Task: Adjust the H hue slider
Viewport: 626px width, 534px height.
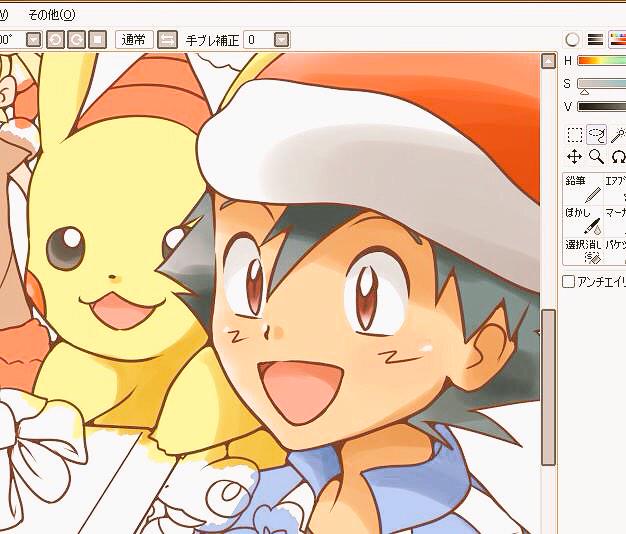Action: (x=602, y=61)
